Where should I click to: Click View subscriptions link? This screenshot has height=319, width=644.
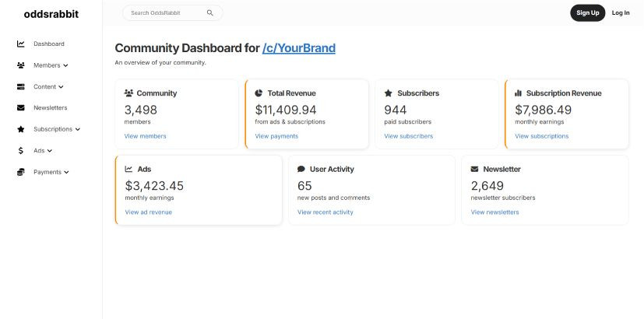tap(542, 136)
